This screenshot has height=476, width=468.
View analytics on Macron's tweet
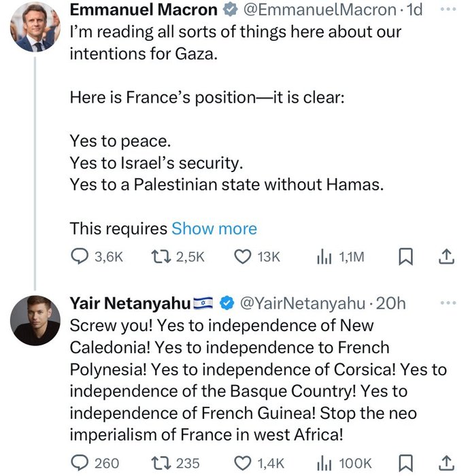[x=324, y=256]
